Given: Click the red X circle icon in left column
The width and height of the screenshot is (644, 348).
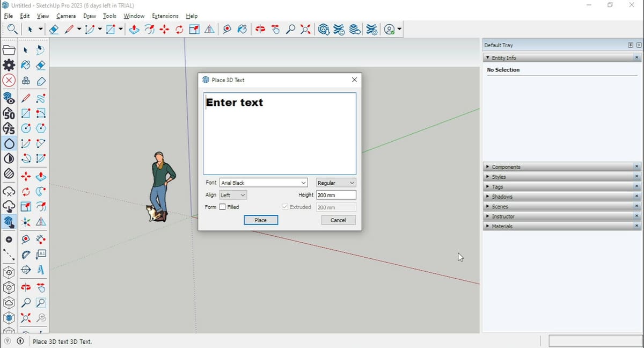Looking at the screenshot, I should (x=9, y=81).
